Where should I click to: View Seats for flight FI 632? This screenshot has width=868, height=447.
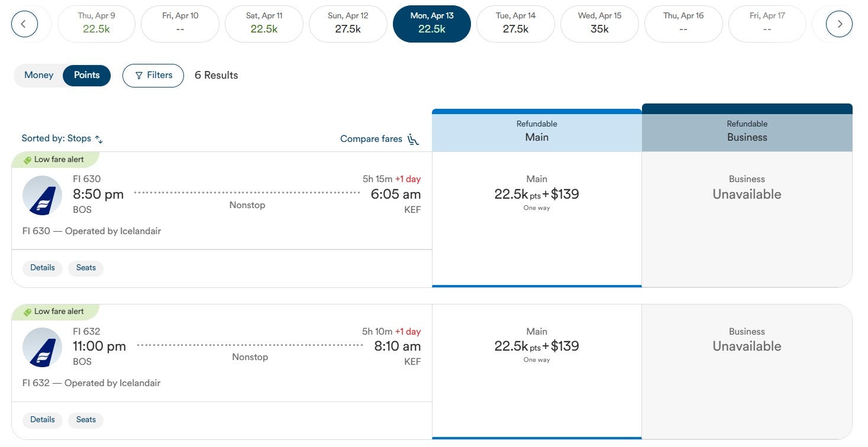(85, 419)
